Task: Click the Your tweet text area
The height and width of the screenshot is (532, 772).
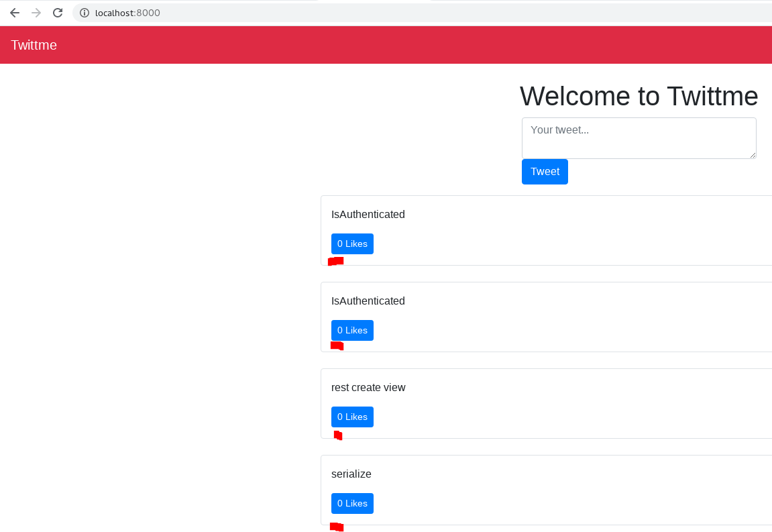Action: click(x=639, y=138)
